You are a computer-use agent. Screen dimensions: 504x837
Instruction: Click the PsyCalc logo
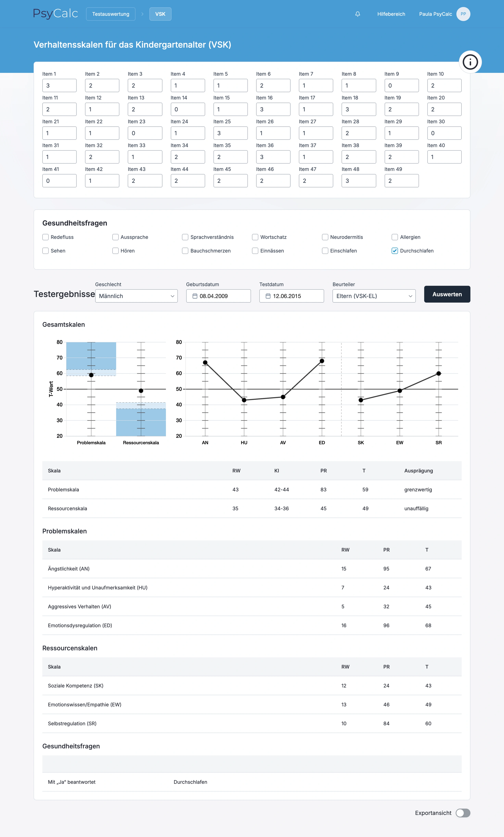coord(56,14)
